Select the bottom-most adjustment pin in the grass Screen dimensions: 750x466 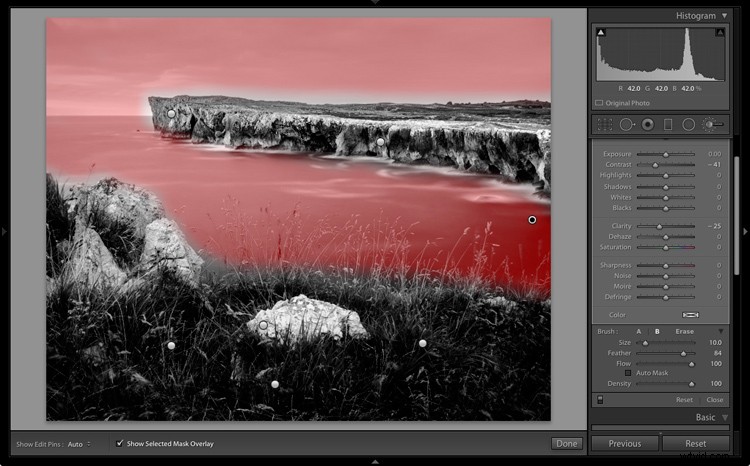[275, 384]
